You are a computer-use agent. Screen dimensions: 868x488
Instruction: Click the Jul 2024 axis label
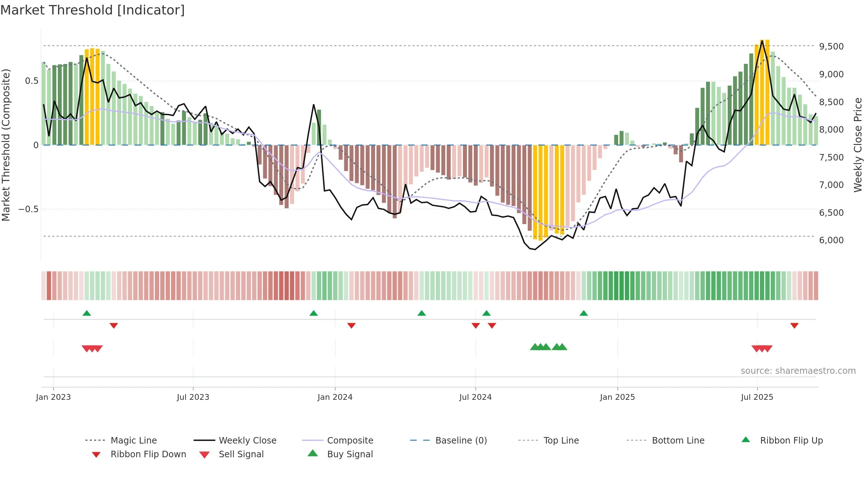tap(476, 397)
